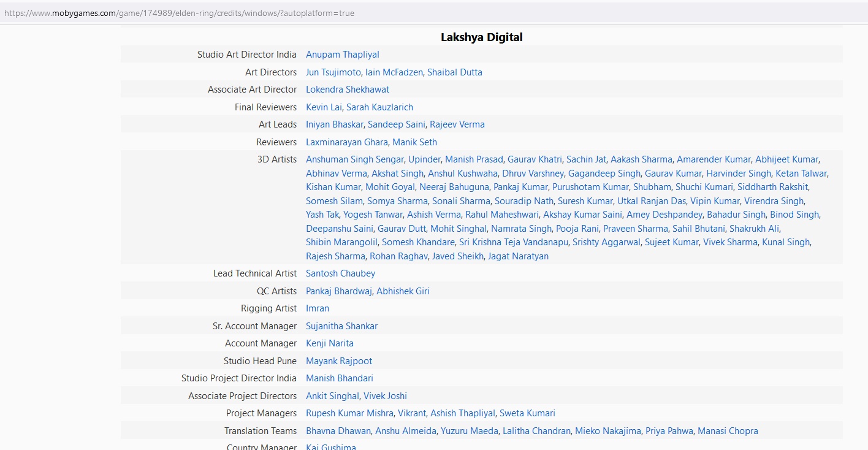Click the Abhishek Giri link

click(403, 291)
